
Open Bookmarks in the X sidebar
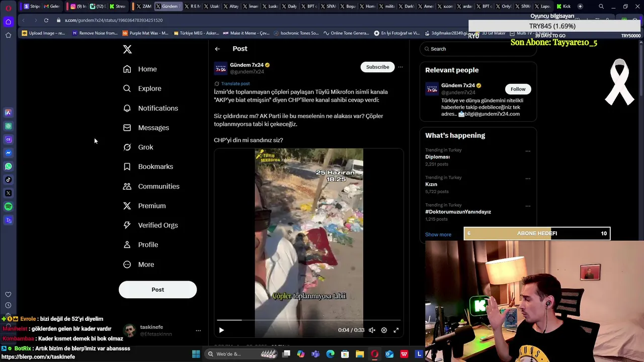pyautogui.click(x=148, y=166)
